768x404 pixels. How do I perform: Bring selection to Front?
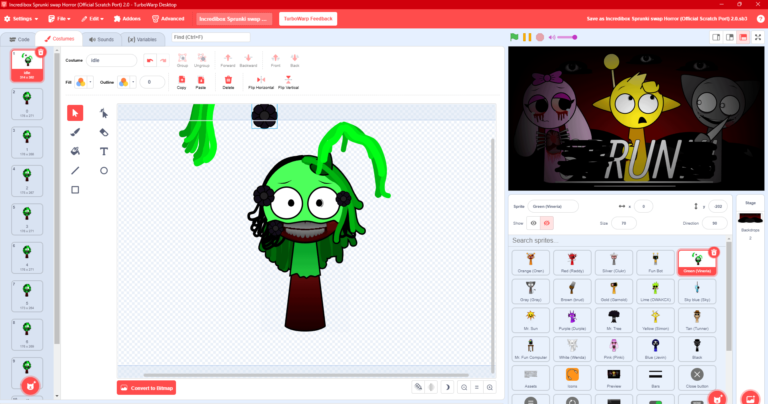click(275, 60)
